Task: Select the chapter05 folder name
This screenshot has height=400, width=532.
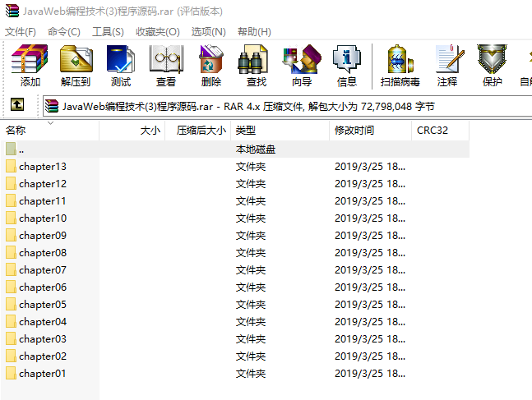Action: (43, 305)
